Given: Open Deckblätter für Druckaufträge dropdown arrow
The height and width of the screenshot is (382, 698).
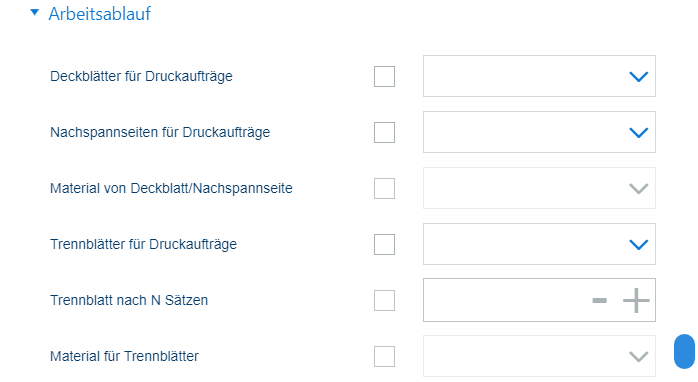Looking at the screenshot, I should (638, 77).
